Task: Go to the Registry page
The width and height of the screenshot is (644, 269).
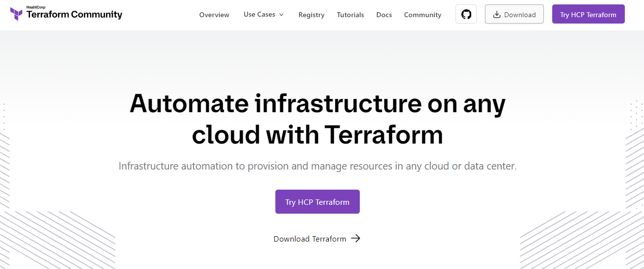Action: [311, 15]
